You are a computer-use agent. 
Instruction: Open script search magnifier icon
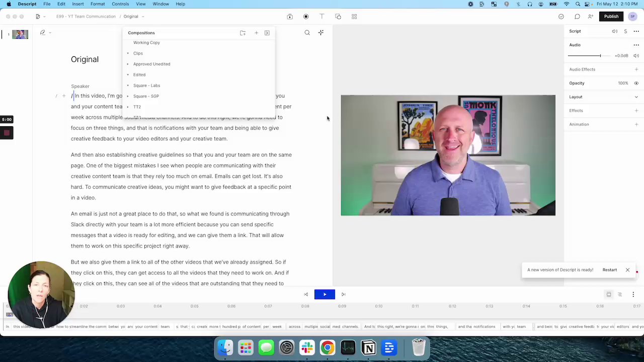coord(307,33)
